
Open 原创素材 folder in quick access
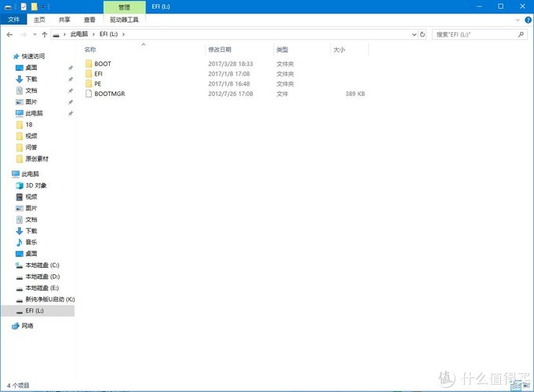[37, 159]
